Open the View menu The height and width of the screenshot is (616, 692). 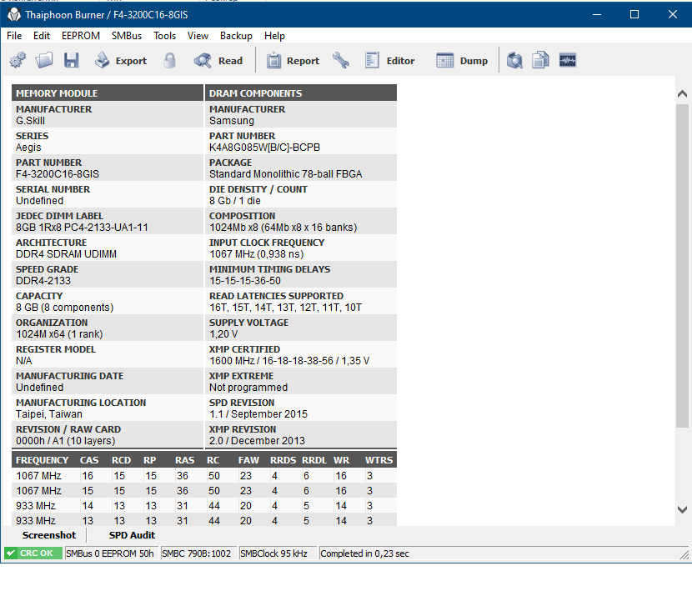[198, 36]
